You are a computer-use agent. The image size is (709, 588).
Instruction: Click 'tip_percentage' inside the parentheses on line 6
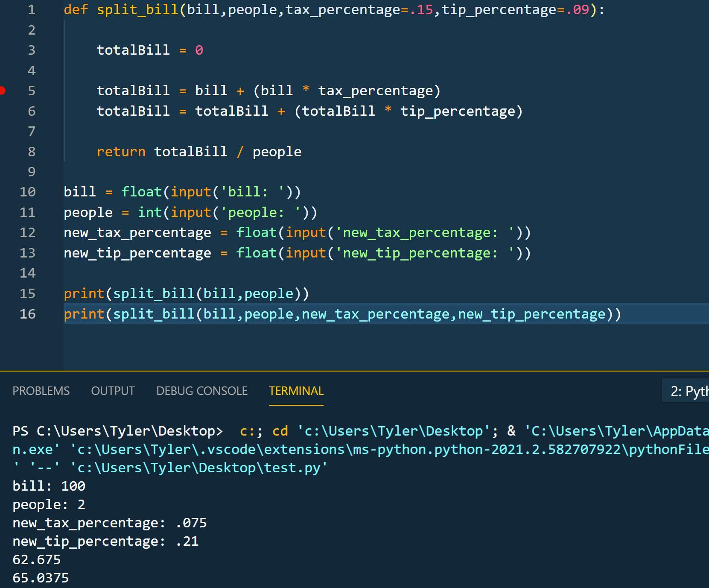click(x=458, y=111)
